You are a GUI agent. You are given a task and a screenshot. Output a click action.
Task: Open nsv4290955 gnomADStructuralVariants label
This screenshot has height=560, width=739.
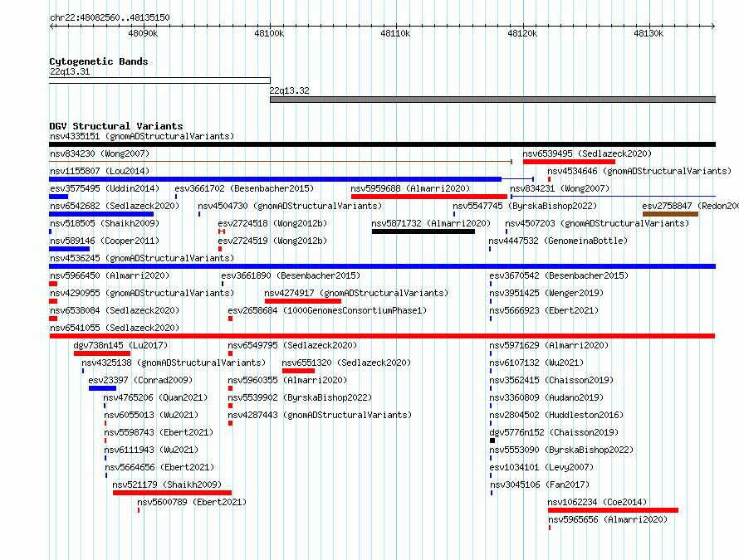[142, 293]
